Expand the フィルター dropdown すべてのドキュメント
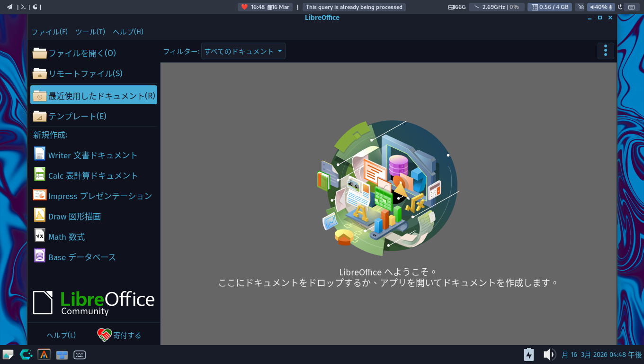The width and height of the screenshot is (644, 364). [x=243, y=51]
